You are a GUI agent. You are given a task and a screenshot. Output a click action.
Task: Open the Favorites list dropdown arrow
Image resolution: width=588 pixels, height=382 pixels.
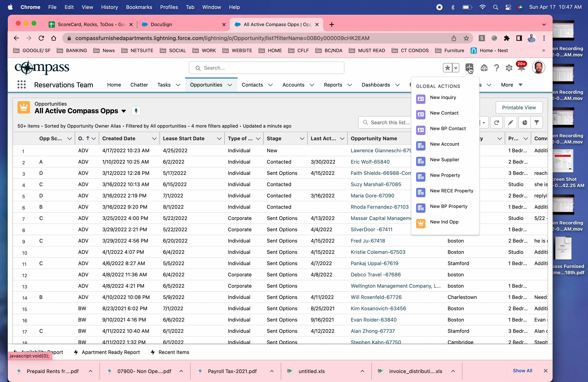(456, 68)
